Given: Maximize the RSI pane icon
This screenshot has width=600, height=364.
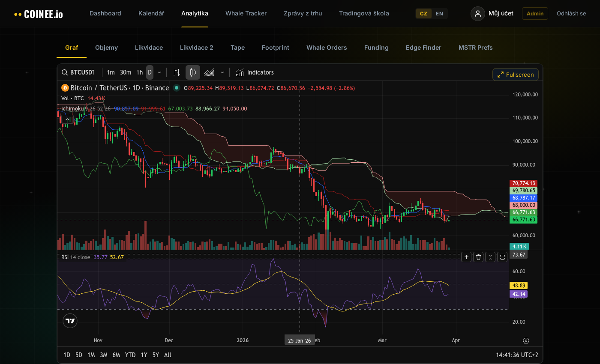Looking at the screenshot, I should click(502, 257).
